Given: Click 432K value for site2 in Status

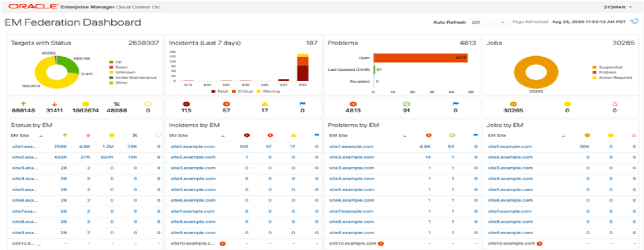Looking at the screenshot, I should [60, 157].
